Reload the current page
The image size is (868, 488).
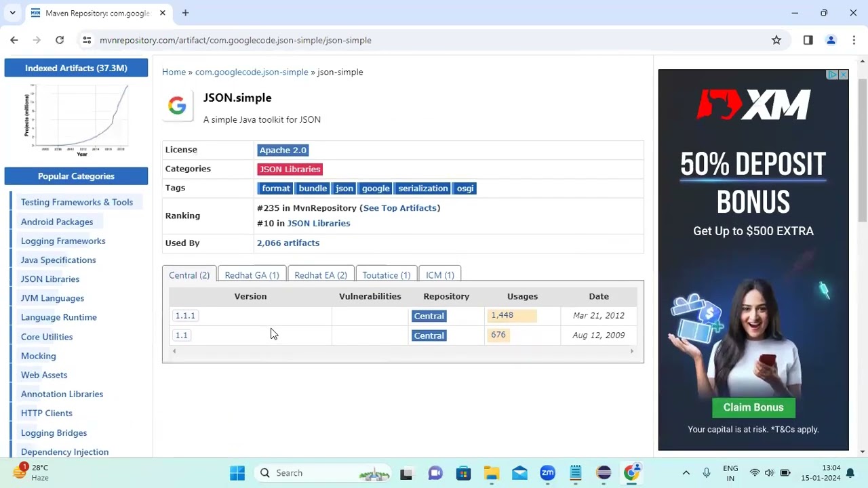click(60, 40)
